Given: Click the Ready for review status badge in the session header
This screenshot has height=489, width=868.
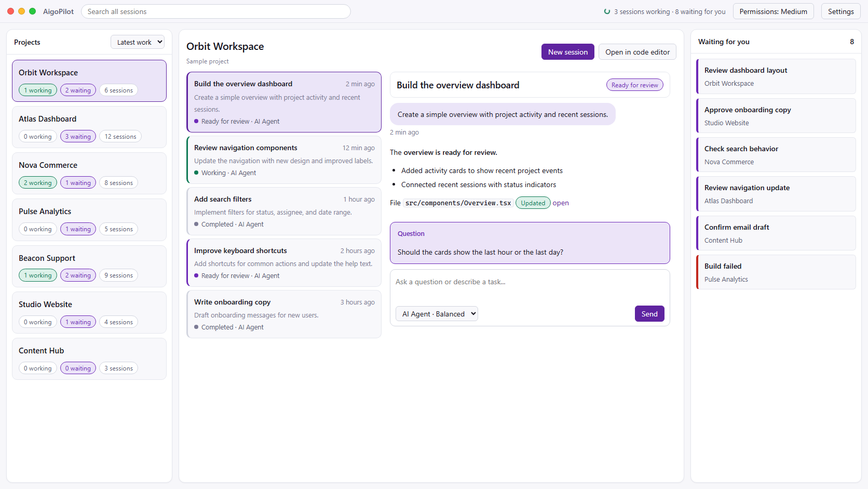Looking at the screenshot, I should point(634,85).
